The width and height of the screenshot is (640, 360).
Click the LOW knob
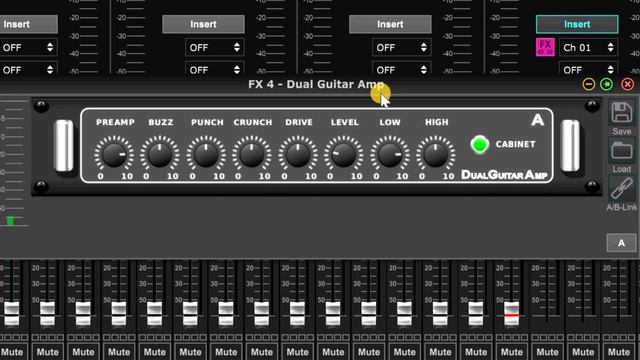[x=390, y=154]
